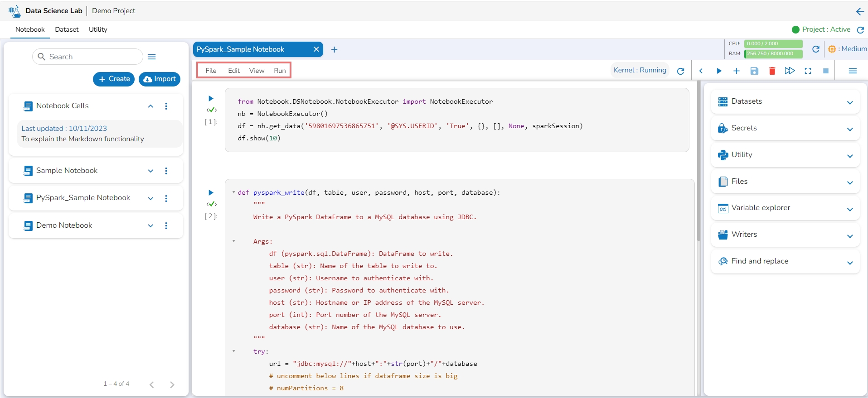Toggle the right sidebar hamburger menu
The height and width of the screenshot is (398, 868).
(x=853, y=71)
